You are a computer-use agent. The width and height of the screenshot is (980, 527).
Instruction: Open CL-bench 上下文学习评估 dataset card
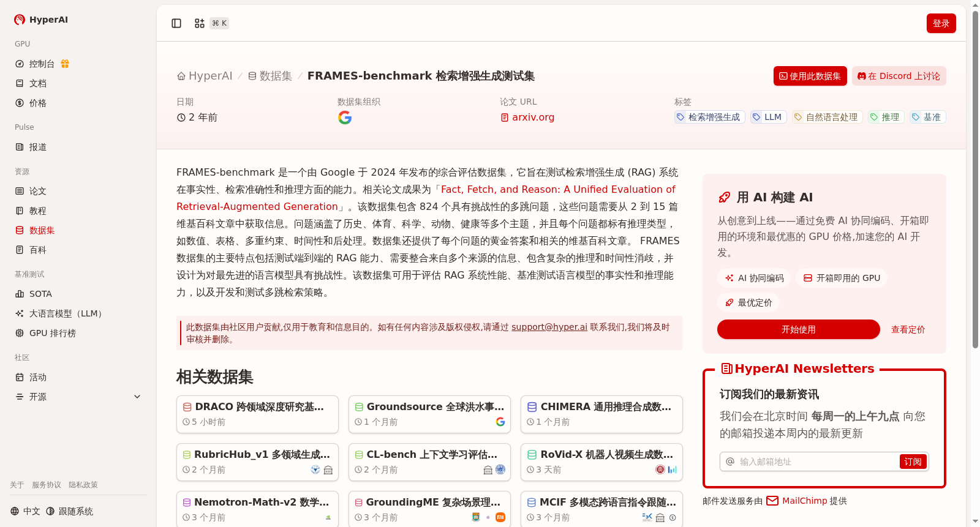coord(429,462)
